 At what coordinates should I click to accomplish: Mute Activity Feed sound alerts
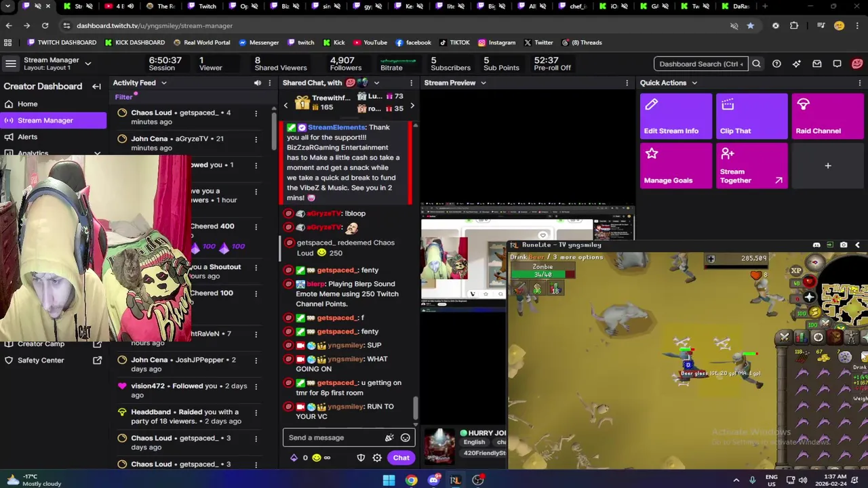257,83
